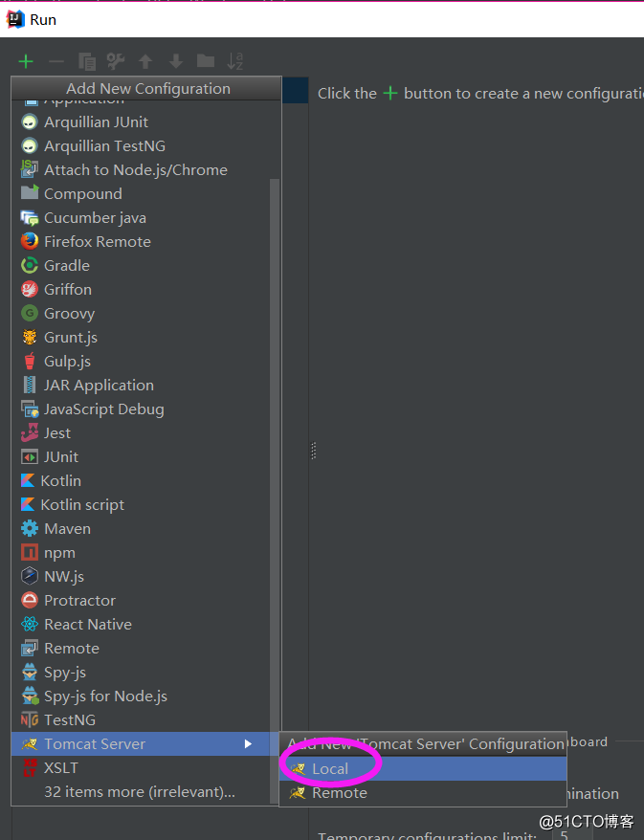Click the Firefox Remote icon
644x840 pixels.
[x=30, y=241]
